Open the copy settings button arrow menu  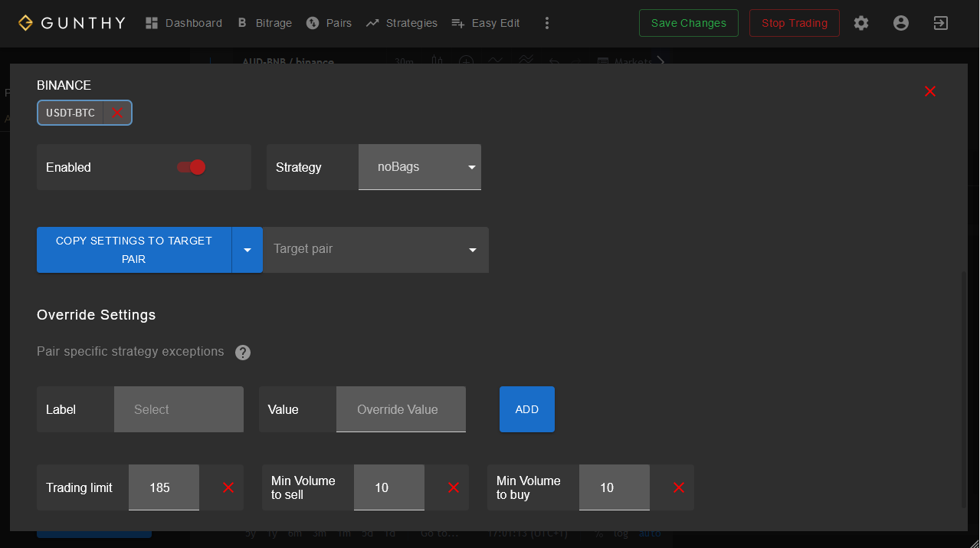click(x=247, y=250)
